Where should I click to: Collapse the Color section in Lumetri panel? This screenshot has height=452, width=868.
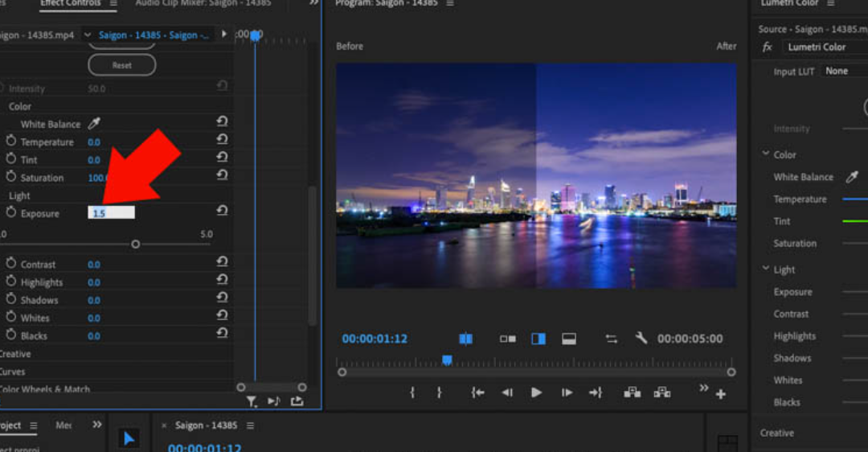tap(766, 154)
